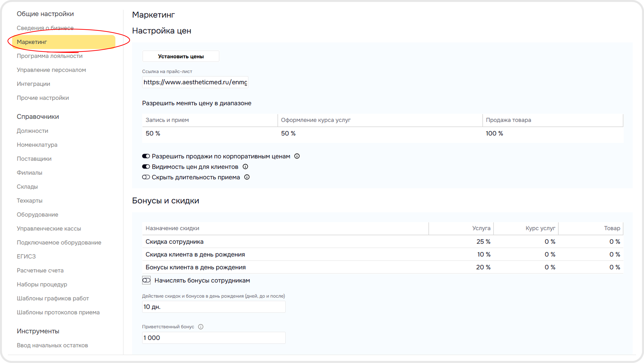The width and height of the screenshot is (644, 363).
Task: Open Шаблоны протоколов приема
Action: pos(58,312)
